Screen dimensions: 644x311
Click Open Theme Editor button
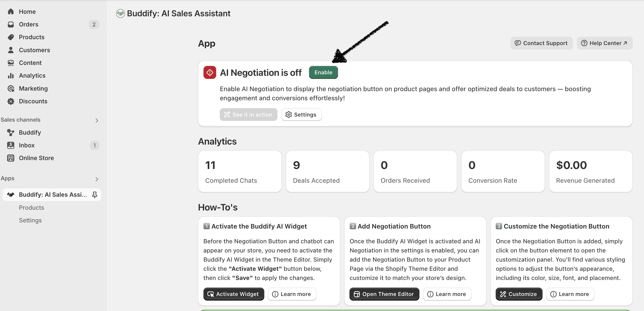pyautogui.click(x=384, y=294)
